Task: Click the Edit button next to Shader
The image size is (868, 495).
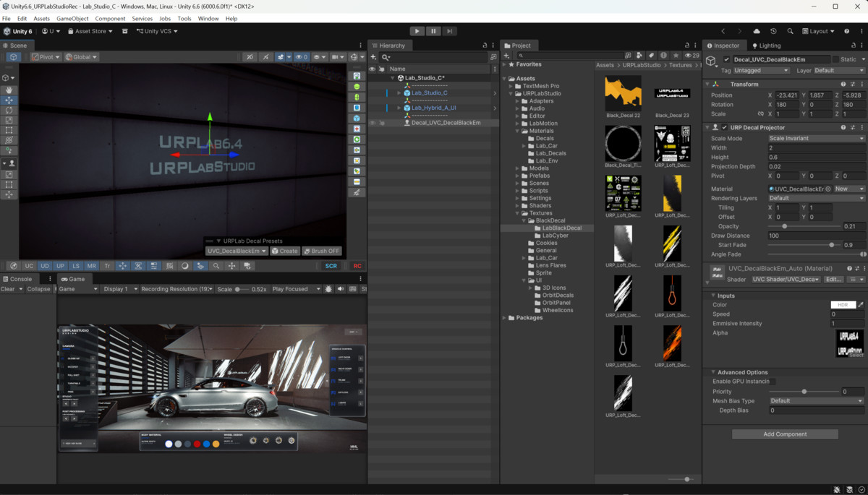Action: (834, 279)
